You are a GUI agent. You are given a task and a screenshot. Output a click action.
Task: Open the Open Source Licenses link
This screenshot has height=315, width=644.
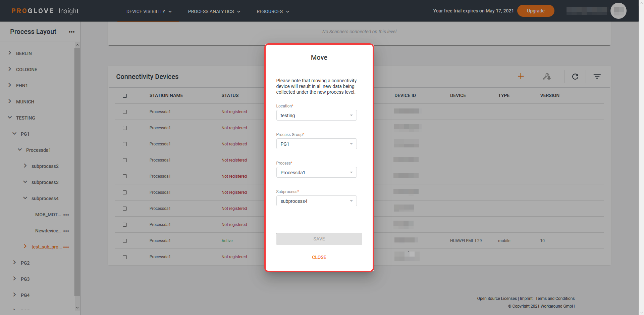coord(497,299)
